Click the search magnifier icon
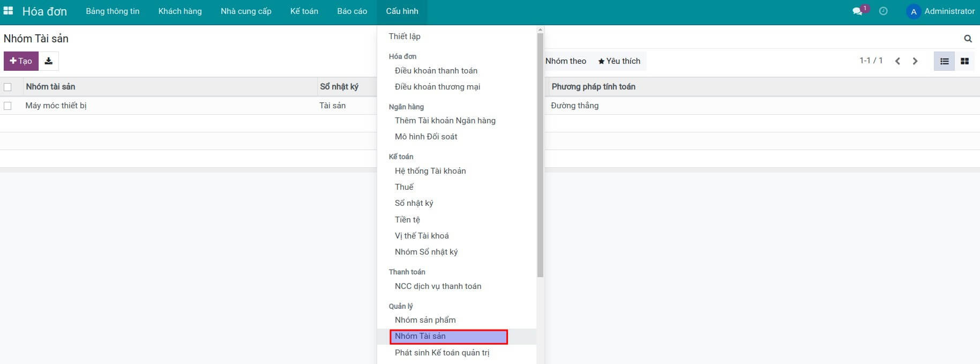980x364 pixels. tap(968, 39)
